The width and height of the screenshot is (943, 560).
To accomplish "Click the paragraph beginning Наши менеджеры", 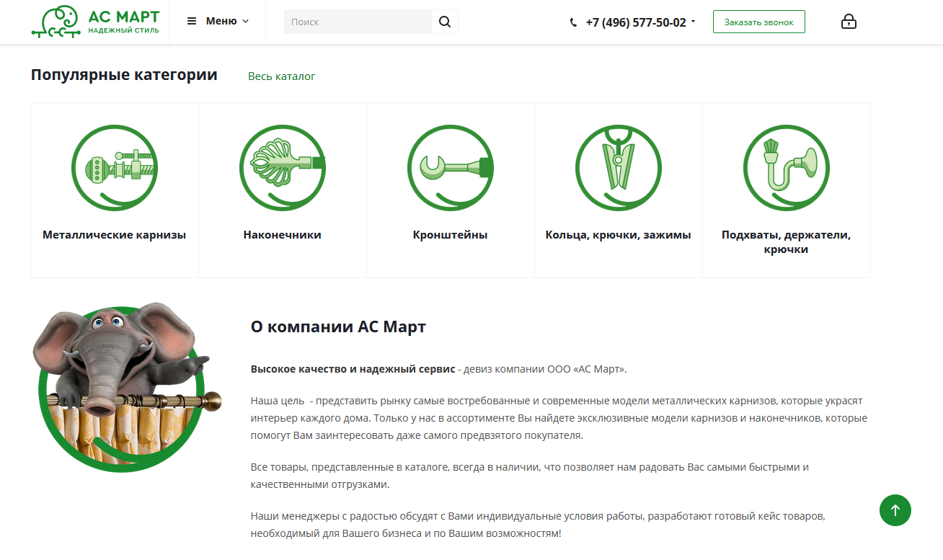I will tap(538, 525).
